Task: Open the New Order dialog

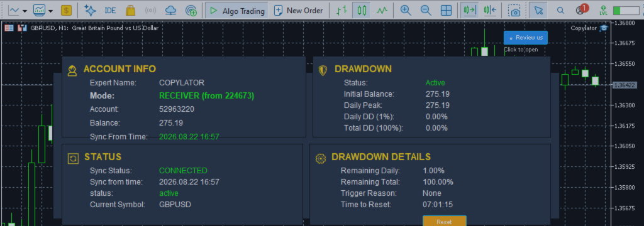Action: (x=299, y=10)
